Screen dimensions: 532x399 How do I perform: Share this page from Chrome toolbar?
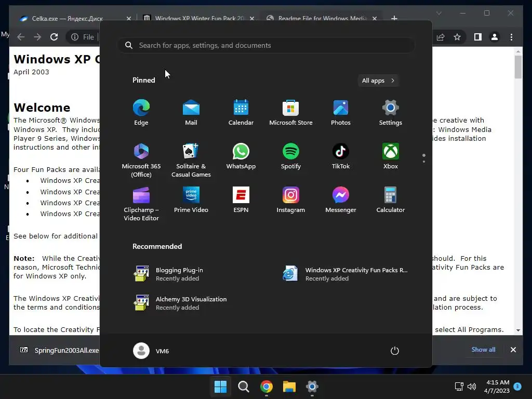click(x=441, y=37)
